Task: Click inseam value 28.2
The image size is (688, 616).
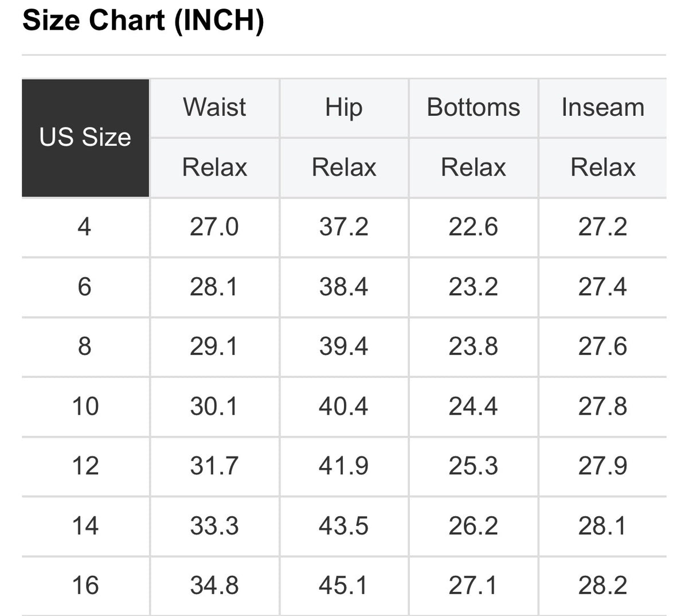Action: [603, 586]
